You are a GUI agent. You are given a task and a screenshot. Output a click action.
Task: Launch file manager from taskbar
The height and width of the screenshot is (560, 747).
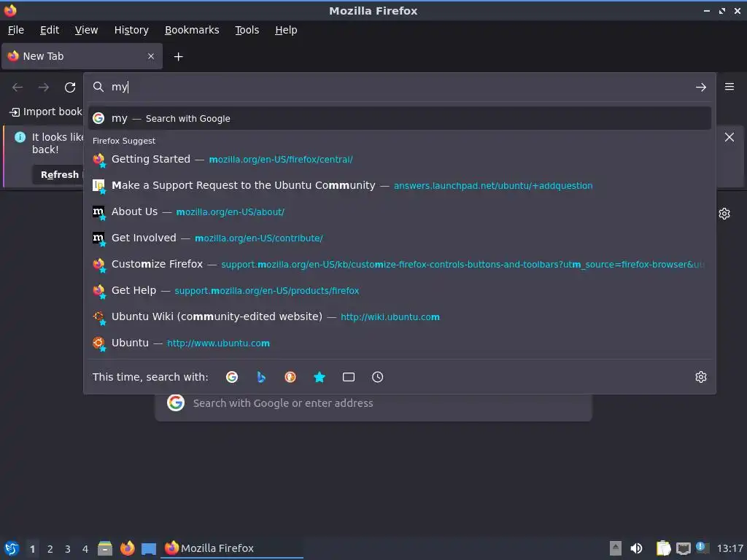tap(105, 548)
